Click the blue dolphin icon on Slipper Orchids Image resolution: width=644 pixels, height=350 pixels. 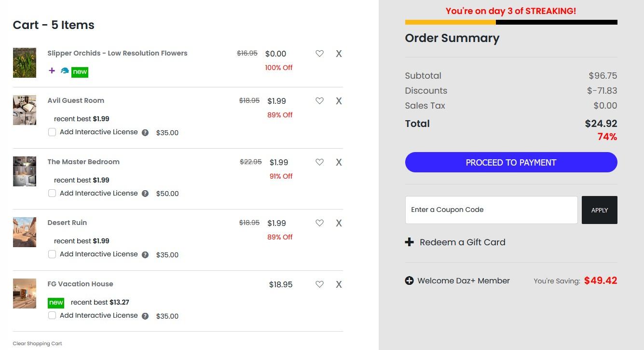(x=65, y=71)
